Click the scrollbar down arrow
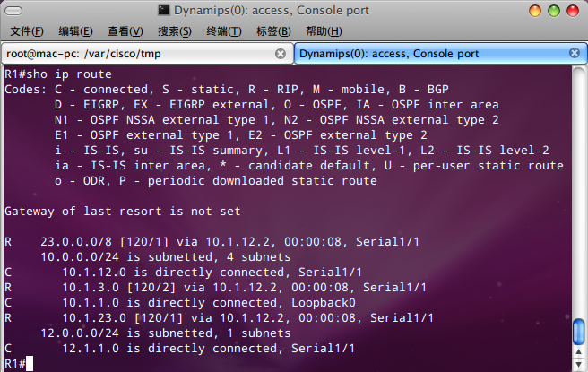 [579, 364]
